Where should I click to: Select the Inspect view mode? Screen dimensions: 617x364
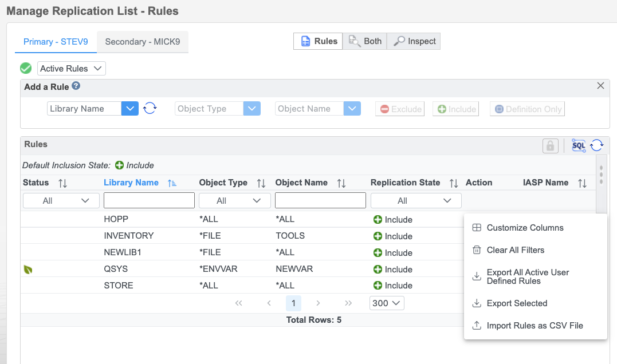coord(413,41)
